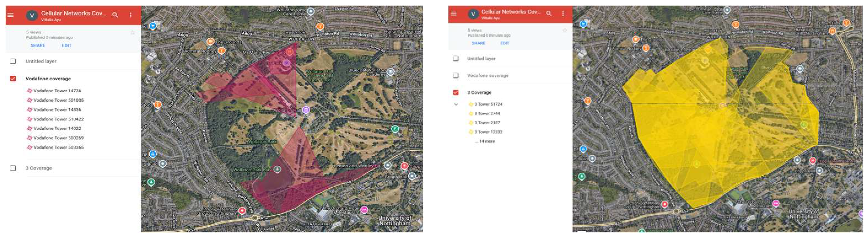Click the 'Vodafone coverage' label in right panel
868x239 pixels.
(x=487, y=76)
